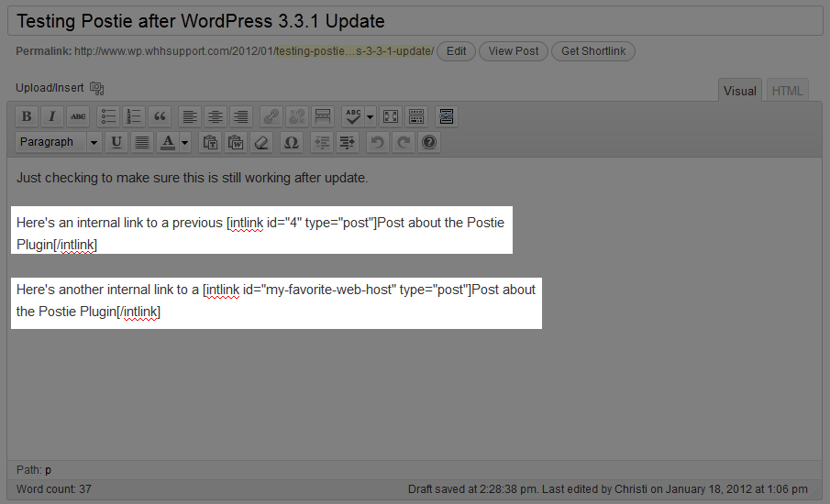Viewport: 830px width, 504px height.
Task: Insert an unordered bullet list
Action: (109, 116)
